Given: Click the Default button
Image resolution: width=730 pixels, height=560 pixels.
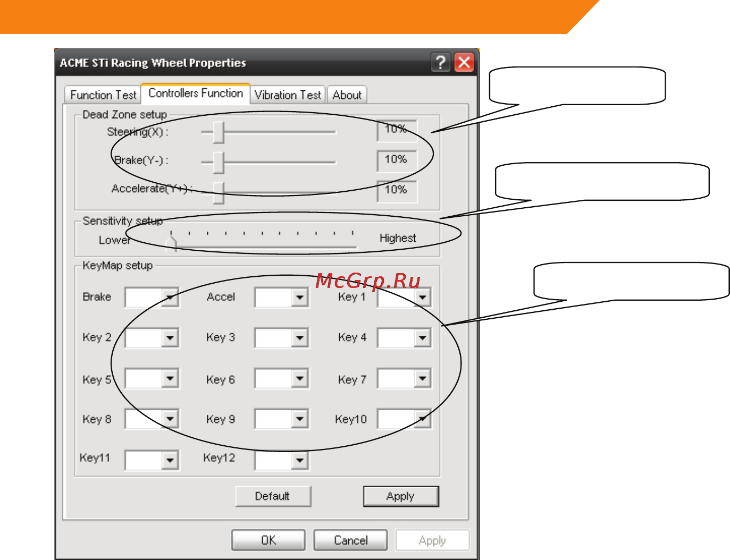Looking at the screenshot, I should pos(273,496).
